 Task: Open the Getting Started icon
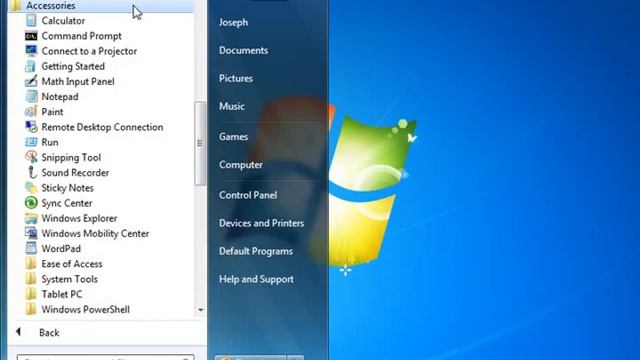[31, 66]
